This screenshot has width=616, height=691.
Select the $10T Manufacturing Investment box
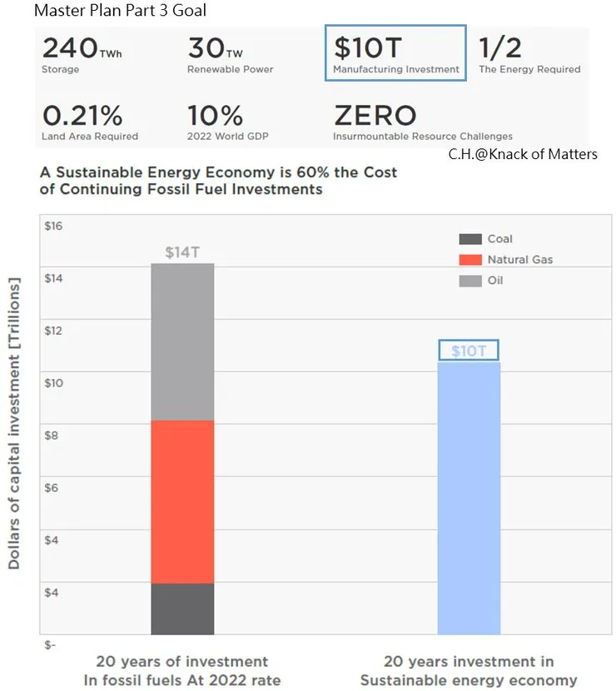pos(395,53)
